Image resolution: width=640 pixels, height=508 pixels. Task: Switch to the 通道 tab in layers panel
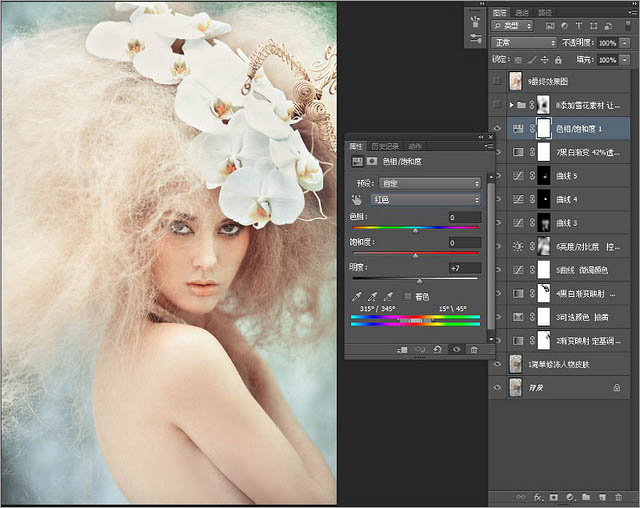point(524,13)
